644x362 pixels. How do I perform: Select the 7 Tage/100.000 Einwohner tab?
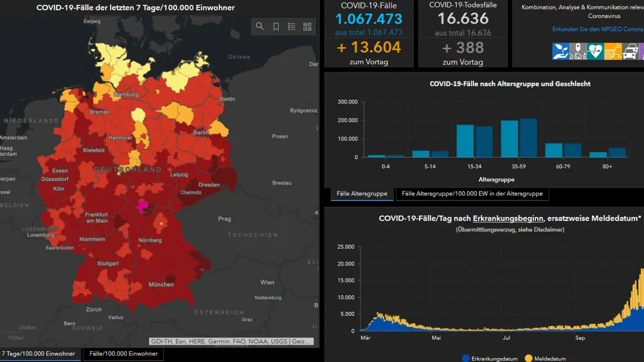38,354
